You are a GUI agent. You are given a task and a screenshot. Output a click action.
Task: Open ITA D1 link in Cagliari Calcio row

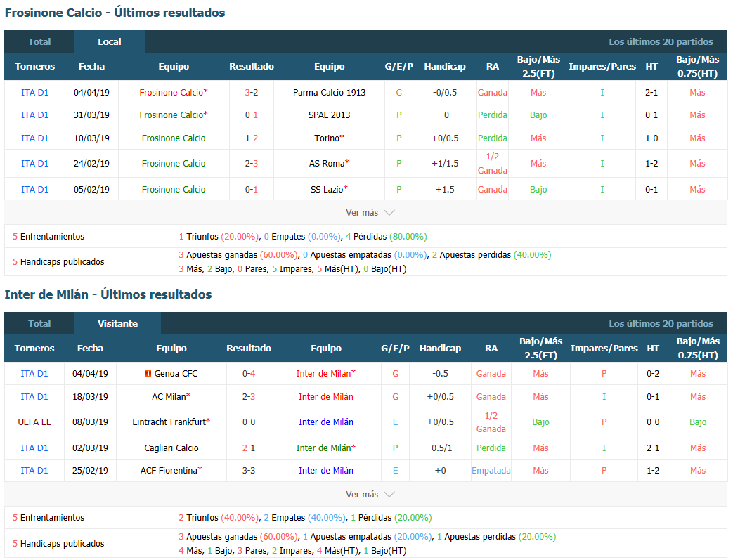point(34,448)
